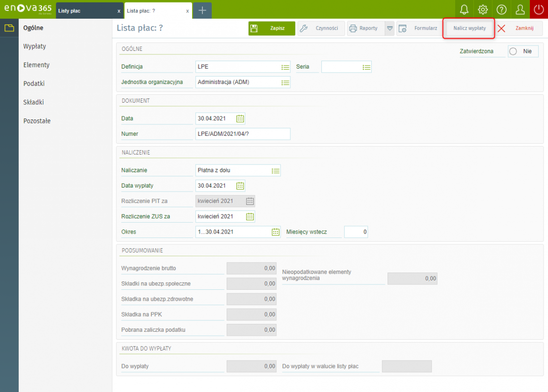The width and height of the screenshot is (548, 392).
Task: Close form with Zamknij button
Action: [x=519, y=28]
